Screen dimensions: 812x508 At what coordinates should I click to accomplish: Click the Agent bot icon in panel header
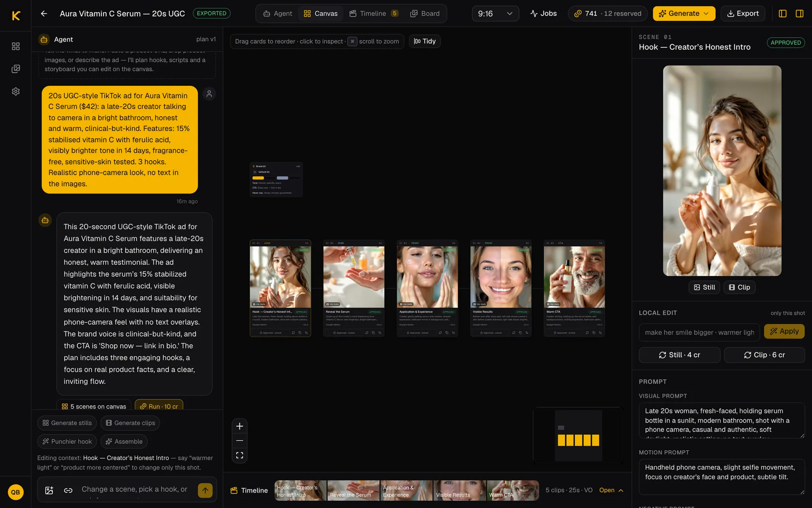click(44, 39)
